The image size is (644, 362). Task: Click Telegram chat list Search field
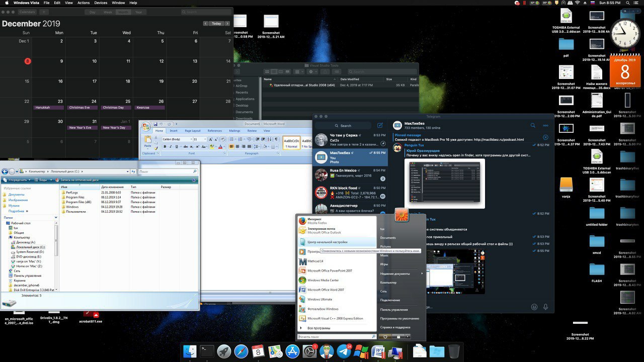pyautogui.click(x=344, y=126)
